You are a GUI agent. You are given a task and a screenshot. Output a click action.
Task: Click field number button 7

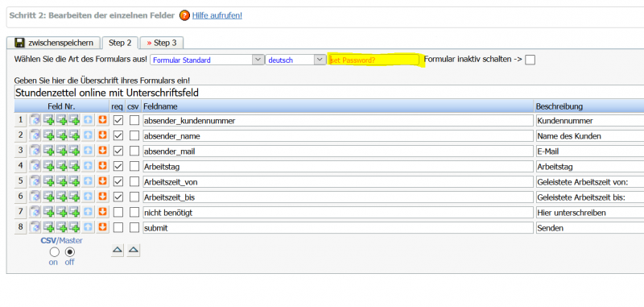point(21,212)
